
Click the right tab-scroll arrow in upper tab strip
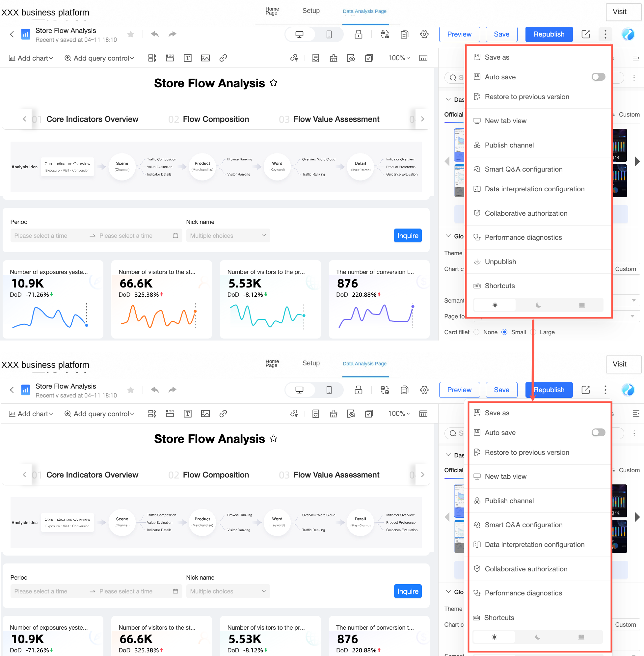tap(422, 119)
